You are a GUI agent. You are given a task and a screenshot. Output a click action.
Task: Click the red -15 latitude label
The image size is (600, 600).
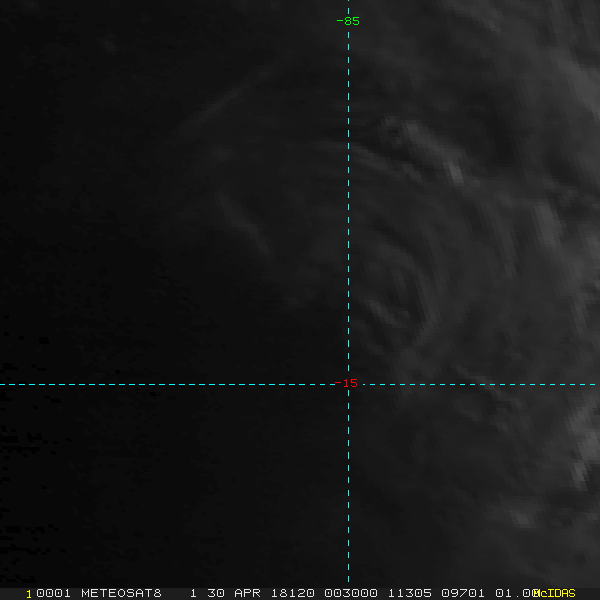tap(346, 383)
